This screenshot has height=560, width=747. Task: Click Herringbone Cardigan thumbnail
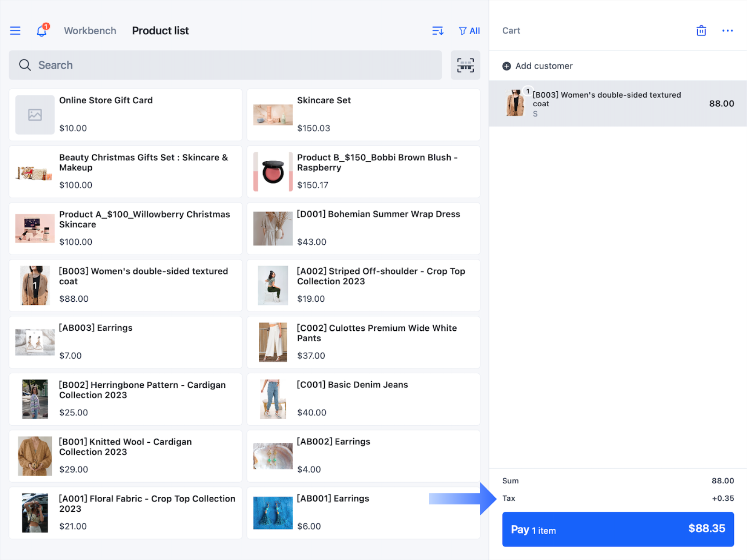click(x=35, y=399)
